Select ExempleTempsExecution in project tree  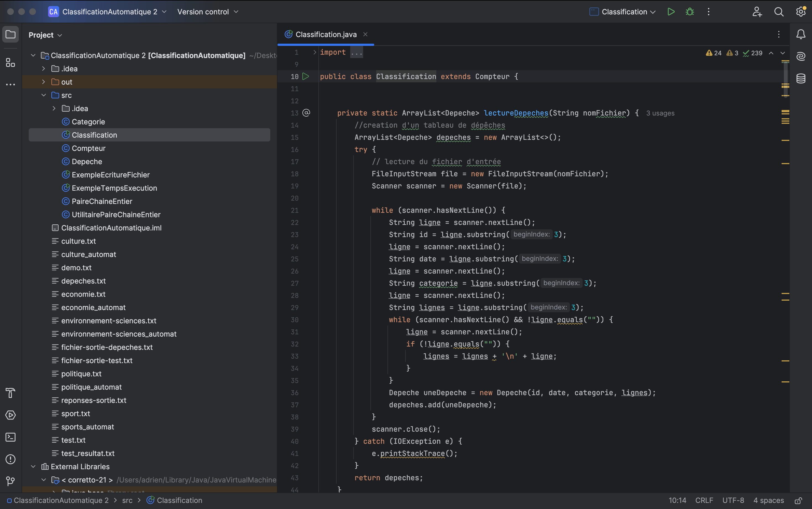pyautogui.click(x=114, y=188)
